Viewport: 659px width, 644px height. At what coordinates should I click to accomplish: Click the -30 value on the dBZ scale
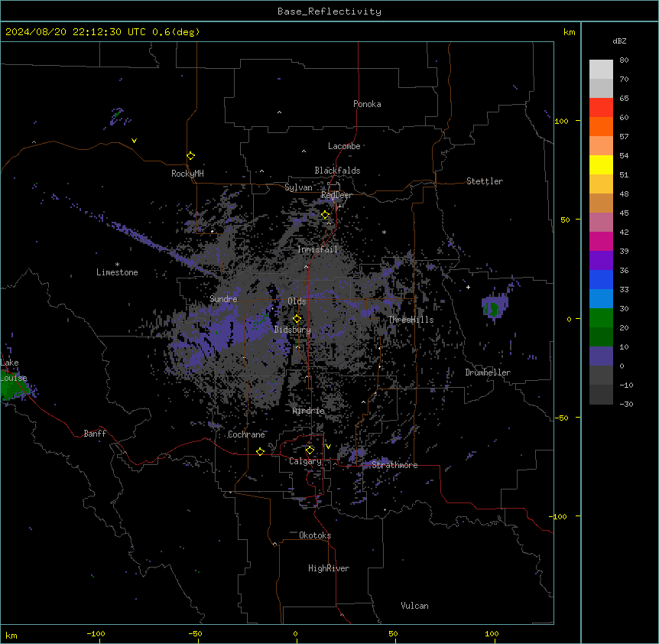pyautogui.click(x=626, y=404)
